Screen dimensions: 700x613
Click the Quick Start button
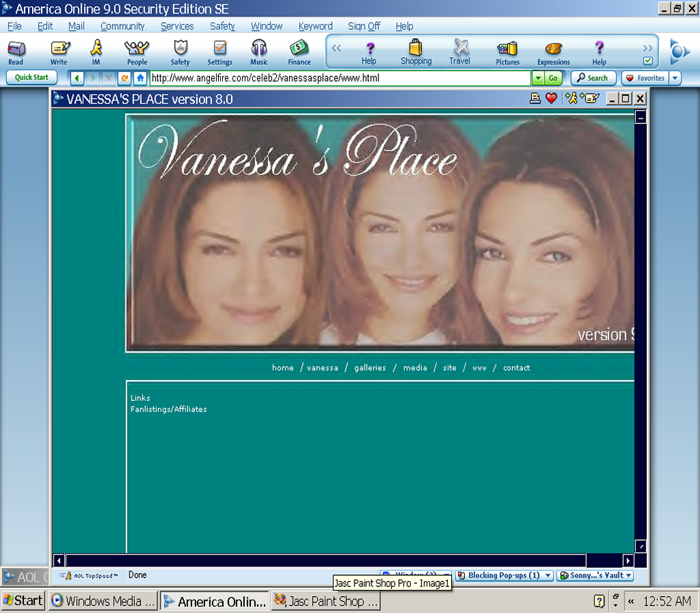31,77
